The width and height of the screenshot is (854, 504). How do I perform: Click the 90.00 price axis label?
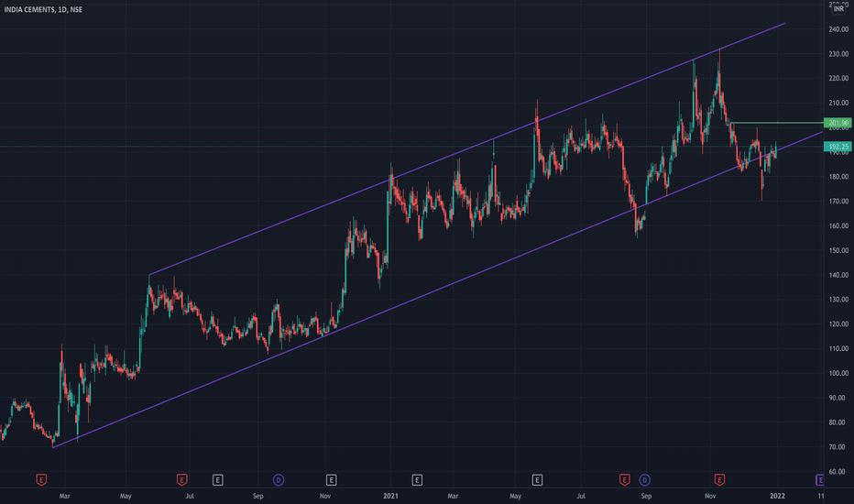click(838, 398)
